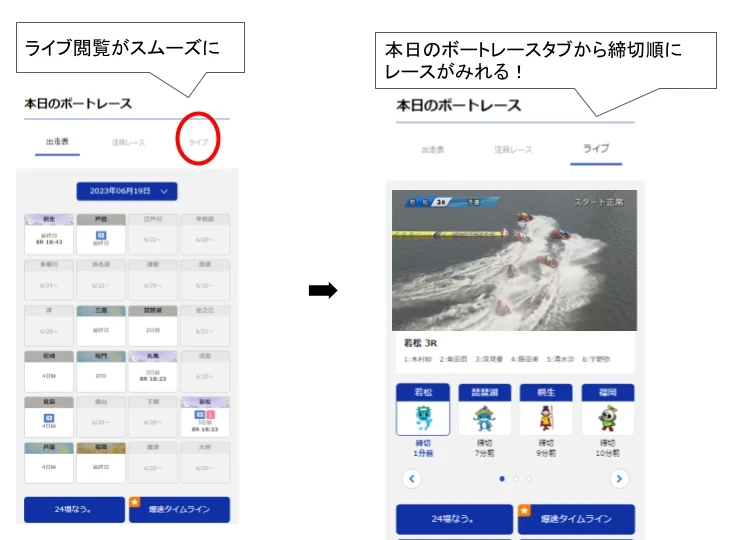Image resolution: width=730 pixels, height=540 pixels.
Task: Open the 多摩川 venue cell
Action: tap(49, 280)
